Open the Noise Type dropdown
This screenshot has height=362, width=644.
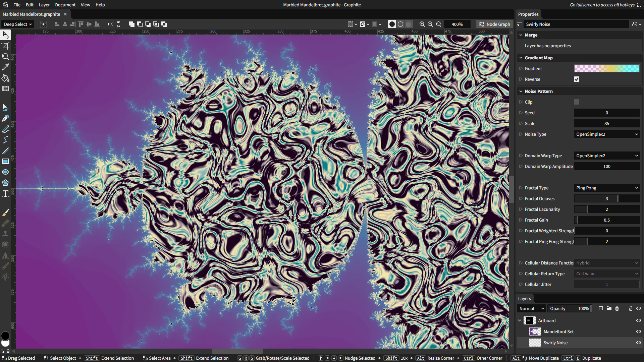(x=606, y=134)
